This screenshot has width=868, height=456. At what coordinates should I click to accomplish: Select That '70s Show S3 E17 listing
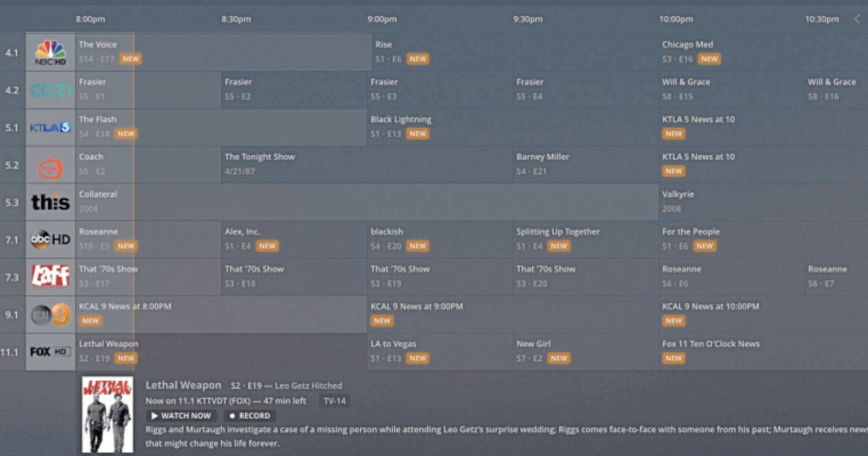(148, 277)
